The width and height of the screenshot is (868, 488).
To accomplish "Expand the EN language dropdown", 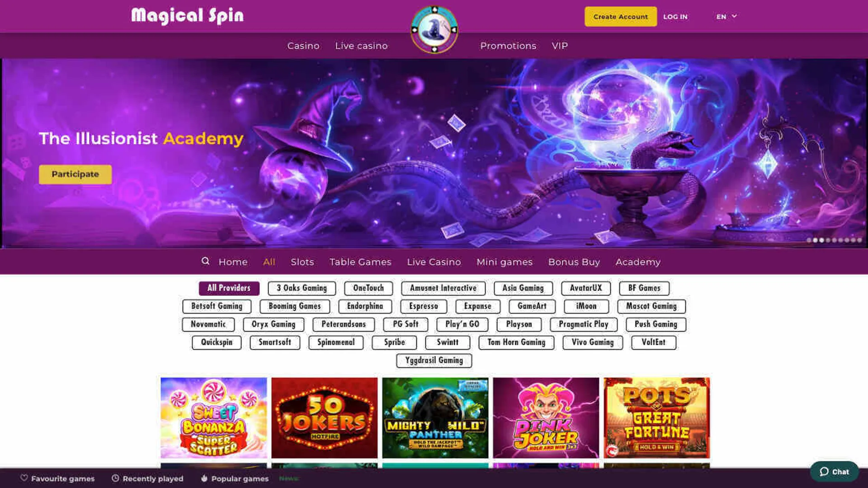I will 726,16.
